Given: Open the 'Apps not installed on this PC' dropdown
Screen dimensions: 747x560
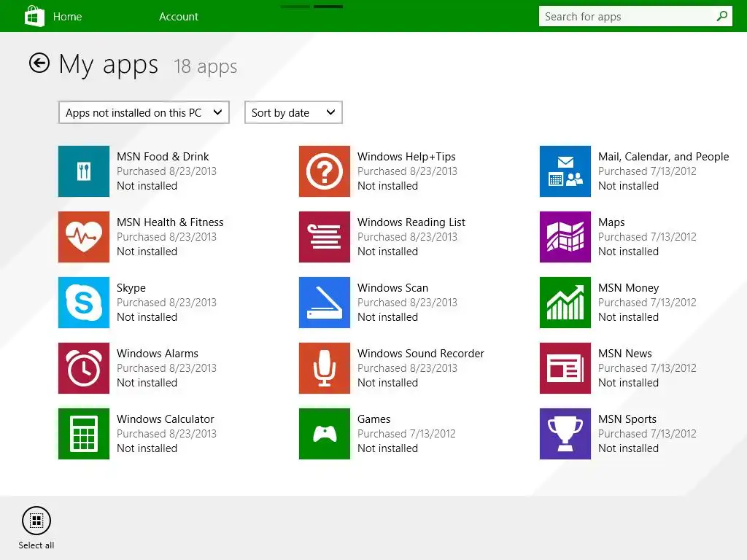Looking at the screenshot, I should coord(144,112).
